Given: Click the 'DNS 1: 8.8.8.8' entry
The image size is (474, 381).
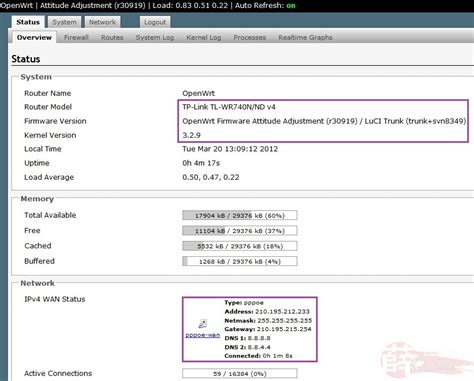Looking at the screenshot, I should pyautogui.click(x=247, y=338).
